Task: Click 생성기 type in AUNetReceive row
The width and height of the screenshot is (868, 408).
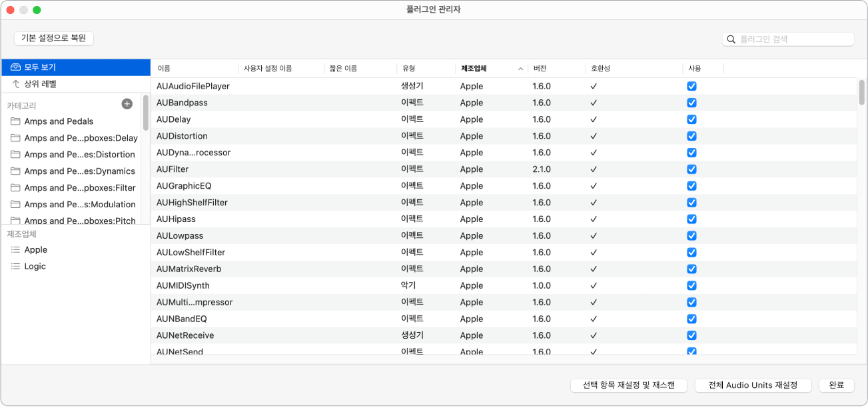Action: [x=412, y=335]
